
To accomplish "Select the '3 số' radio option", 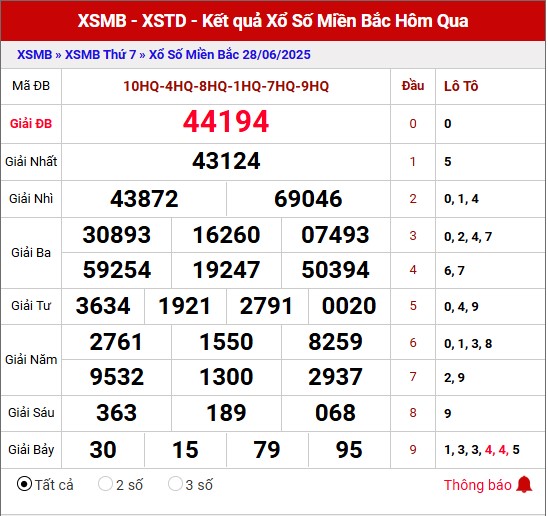I will (x=175, y=484).
